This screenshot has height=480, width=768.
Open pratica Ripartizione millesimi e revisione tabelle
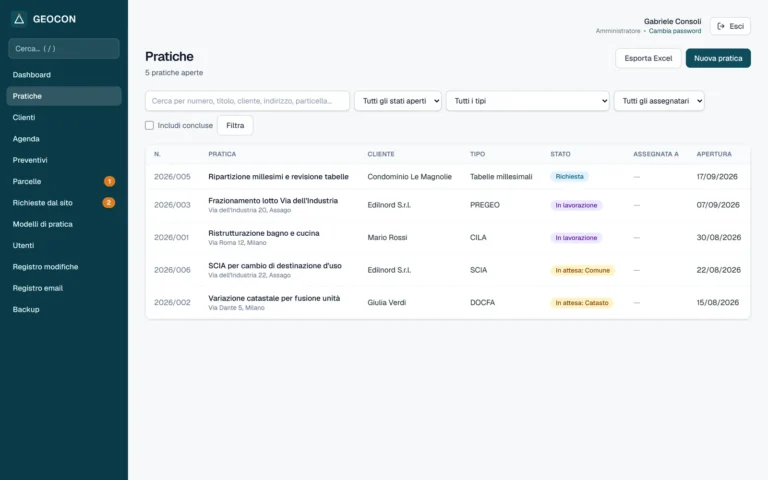click(278, 177)
